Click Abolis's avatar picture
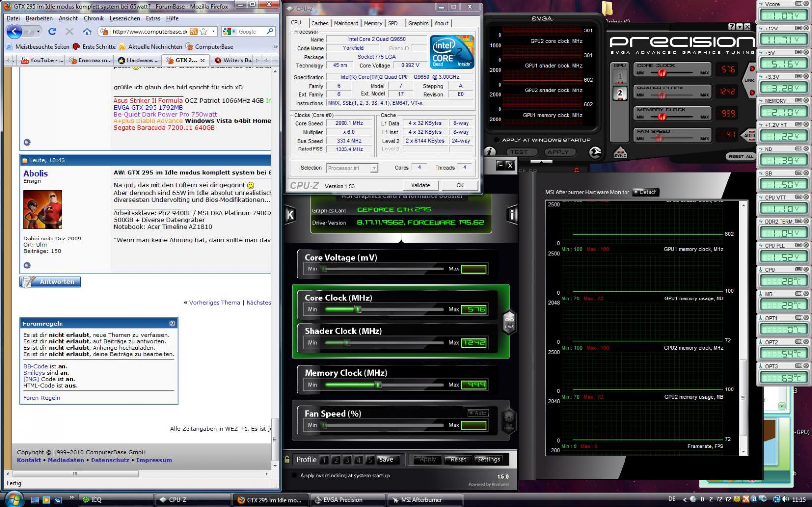Screen dimensions: 812x507 42,209
